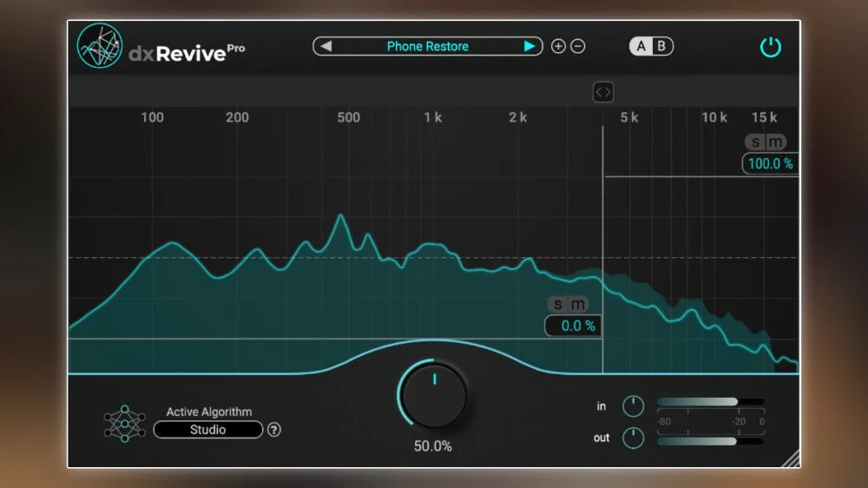Open the Studio algorithm dropdown

point(208,430)
